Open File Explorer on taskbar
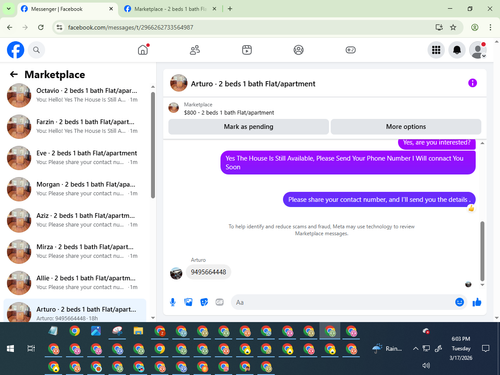The height and width of the screenshot is (375, 500). click(x=138, y=331)
